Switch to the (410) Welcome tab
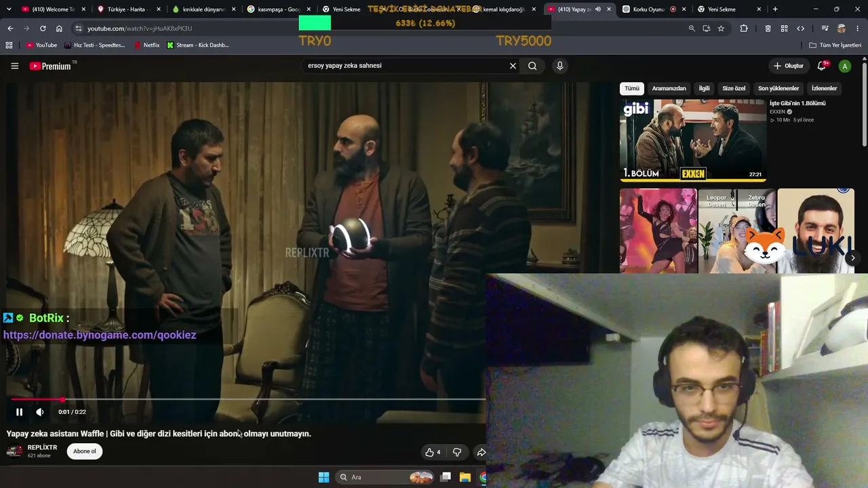This screenshot has width=868, height=488. 53,9
